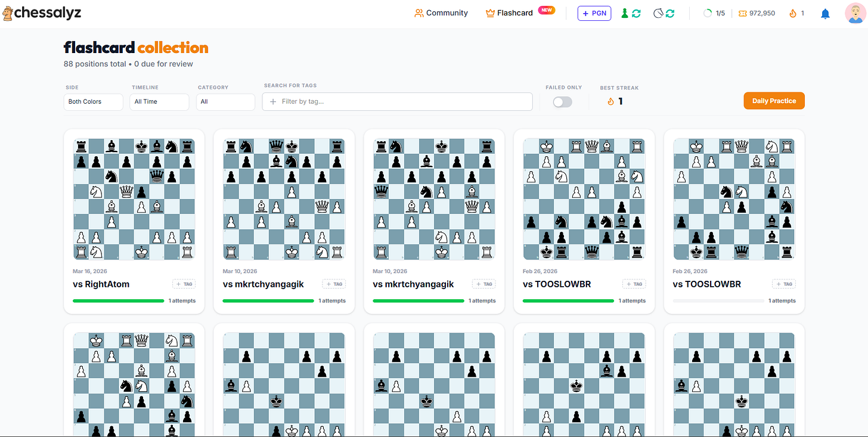Click the + PGN button
Image resolution: width=868 pixels, height=437 pixels.
[x=594, y=13]
